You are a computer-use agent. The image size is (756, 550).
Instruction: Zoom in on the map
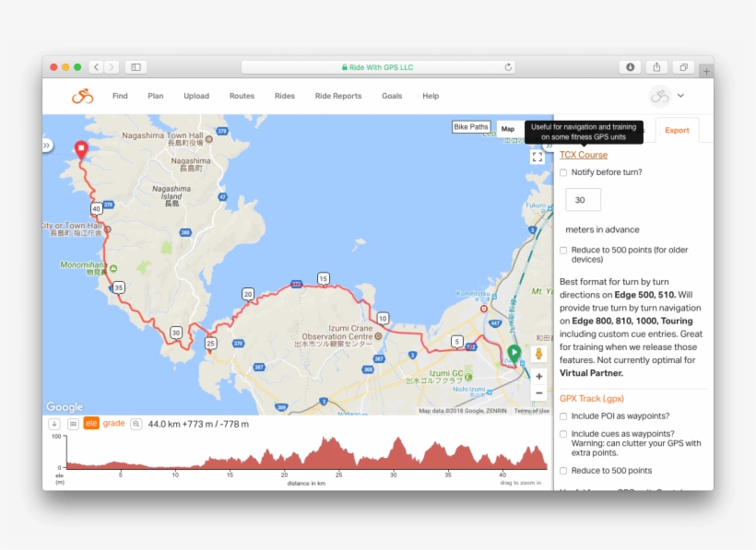(538, 376)
